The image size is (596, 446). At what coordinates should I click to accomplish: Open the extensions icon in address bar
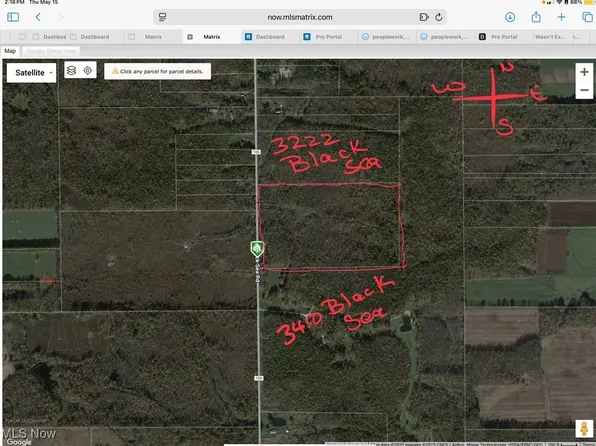(424, 17)
